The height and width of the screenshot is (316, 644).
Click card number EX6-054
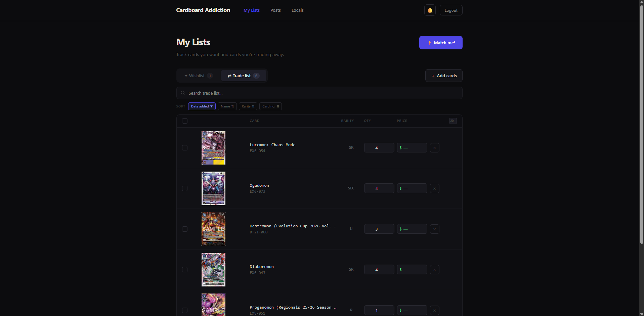257,151
